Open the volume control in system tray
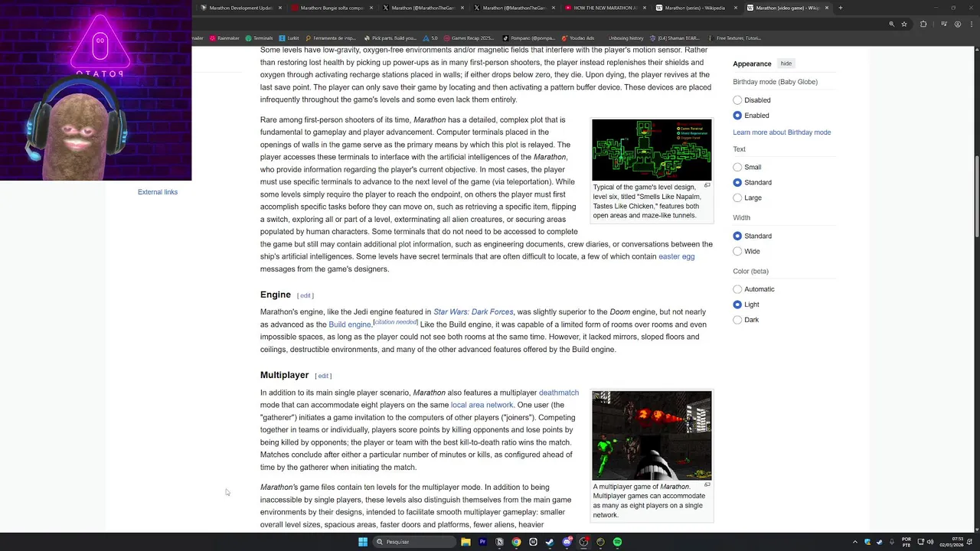Viewport: 980px width, 551px height. point(930,542)
